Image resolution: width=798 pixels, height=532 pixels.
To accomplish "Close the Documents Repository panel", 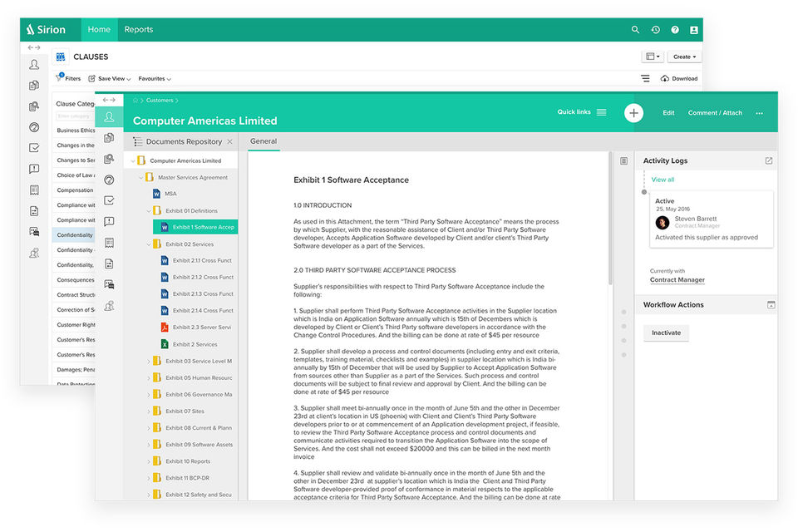I will 230,141.
